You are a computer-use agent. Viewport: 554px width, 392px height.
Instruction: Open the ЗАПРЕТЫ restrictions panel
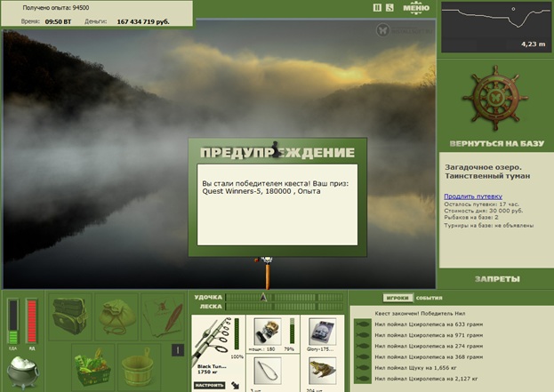pyautogui.click(x=497, y=279)
